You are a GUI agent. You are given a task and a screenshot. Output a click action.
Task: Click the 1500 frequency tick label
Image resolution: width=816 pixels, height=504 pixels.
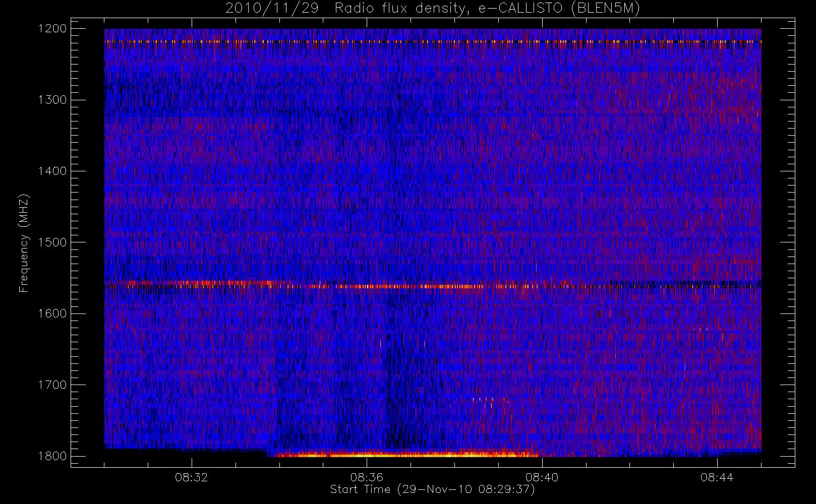click(52, 242)
